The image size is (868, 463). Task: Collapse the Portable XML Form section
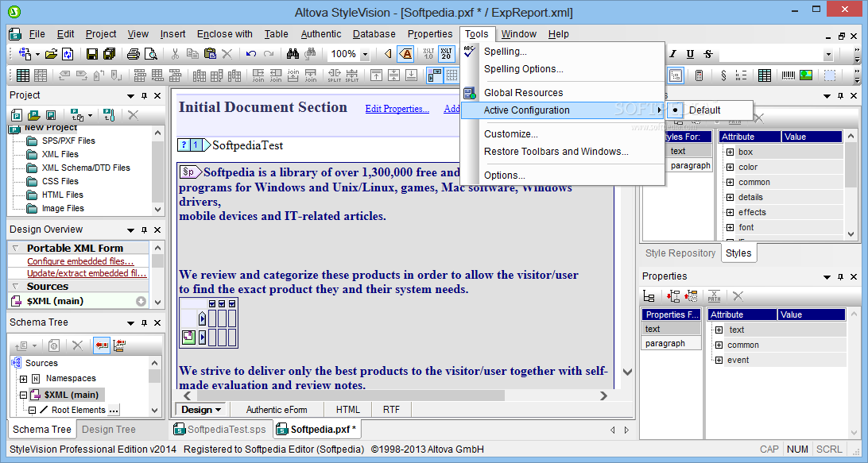pos(15,248)
